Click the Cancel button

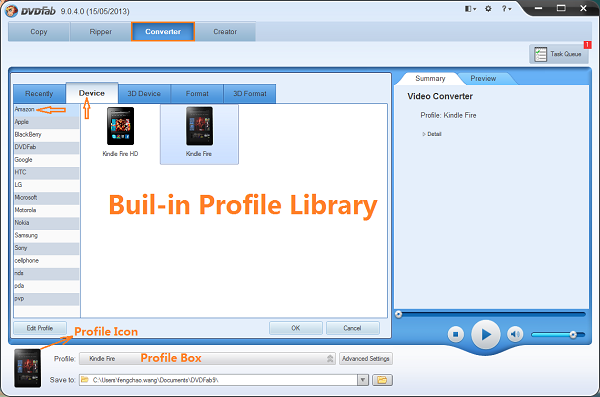[352, 328]
